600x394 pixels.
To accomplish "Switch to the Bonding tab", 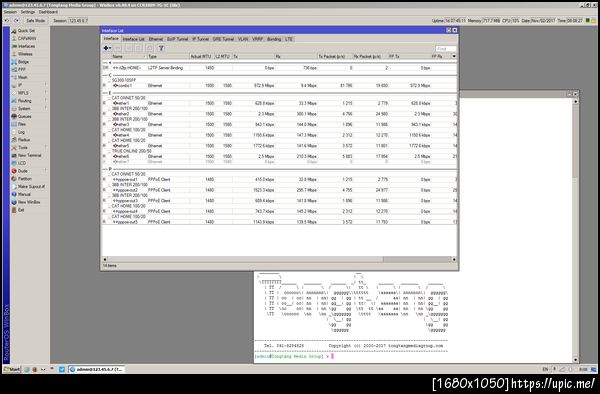I will tap(274, 39).
